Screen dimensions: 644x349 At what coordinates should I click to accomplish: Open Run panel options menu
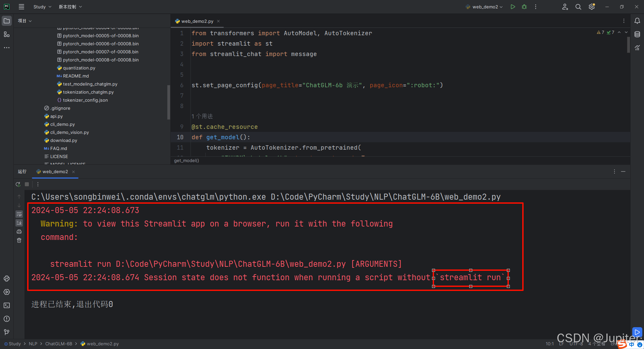(614, 171)
